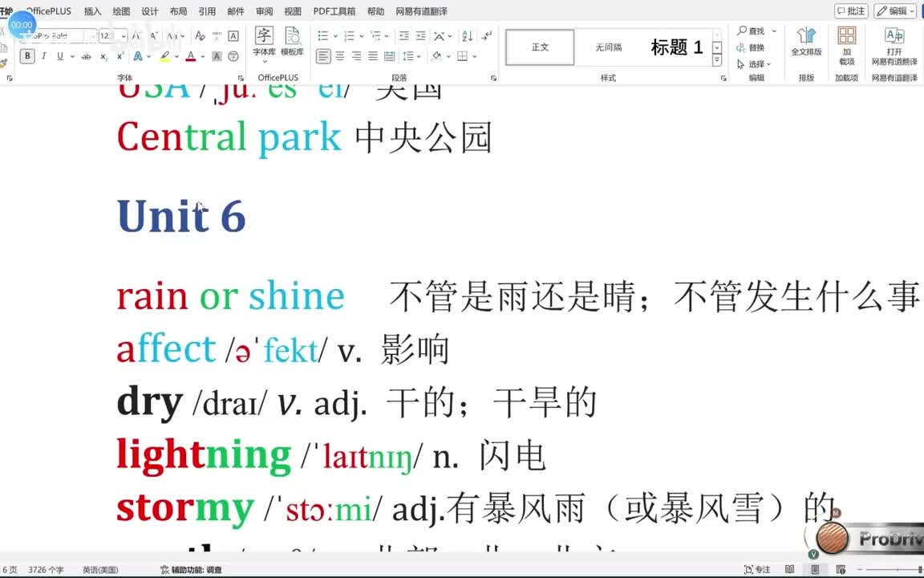Open the 插入 tab
924x578 pixels.
click(92, 11)
